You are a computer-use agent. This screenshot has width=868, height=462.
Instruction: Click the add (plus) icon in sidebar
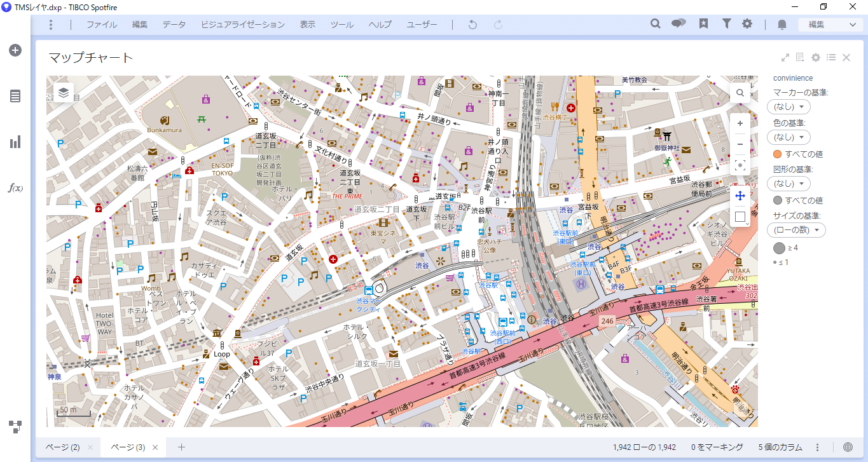(x=15, y=50)
